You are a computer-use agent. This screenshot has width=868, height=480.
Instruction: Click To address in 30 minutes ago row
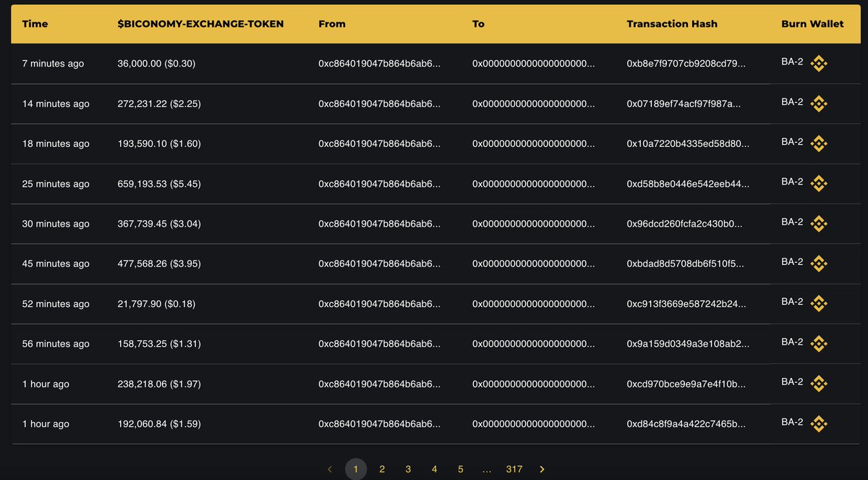click(534, 224)
